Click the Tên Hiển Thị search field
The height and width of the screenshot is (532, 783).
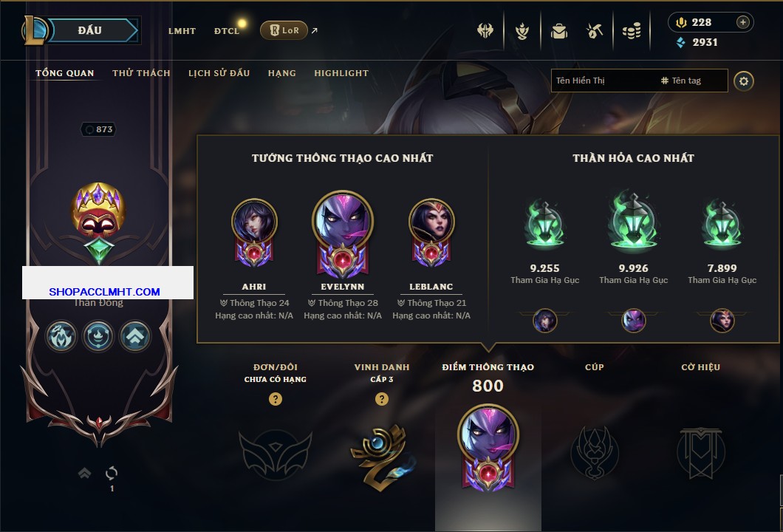coord(639,81)
